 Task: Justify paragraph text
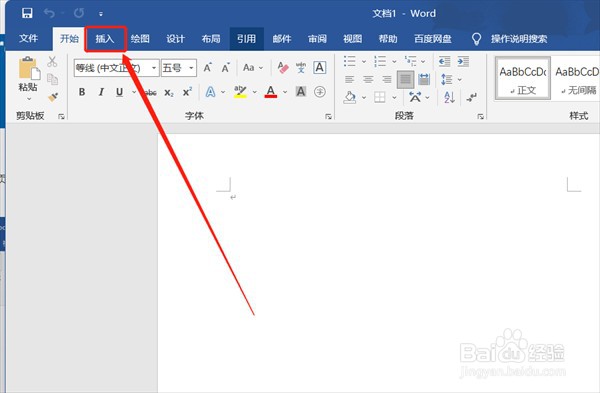405,80
